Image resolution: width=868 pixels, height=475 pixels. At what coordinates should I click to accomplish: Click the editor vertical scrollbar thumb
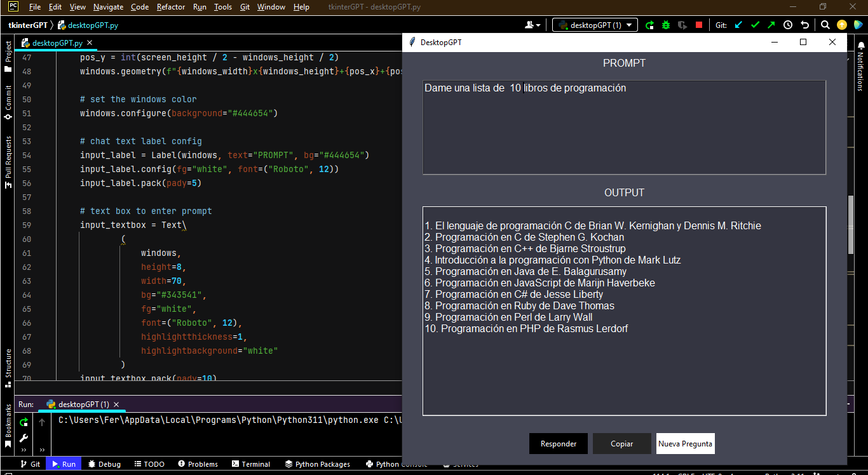point(851,225)
